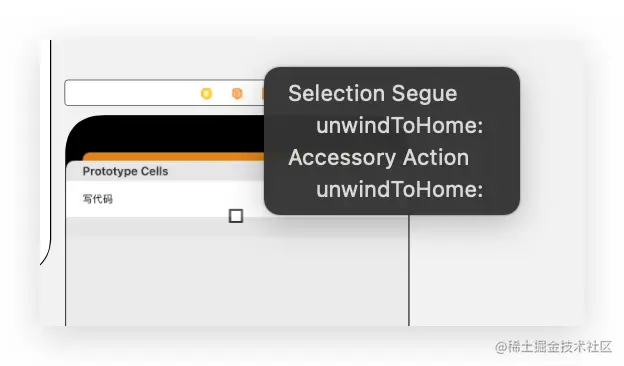Viewport: 624px width, 366px height.
Task: Click the square resize handle below the cell
Action: pos(236,216)
